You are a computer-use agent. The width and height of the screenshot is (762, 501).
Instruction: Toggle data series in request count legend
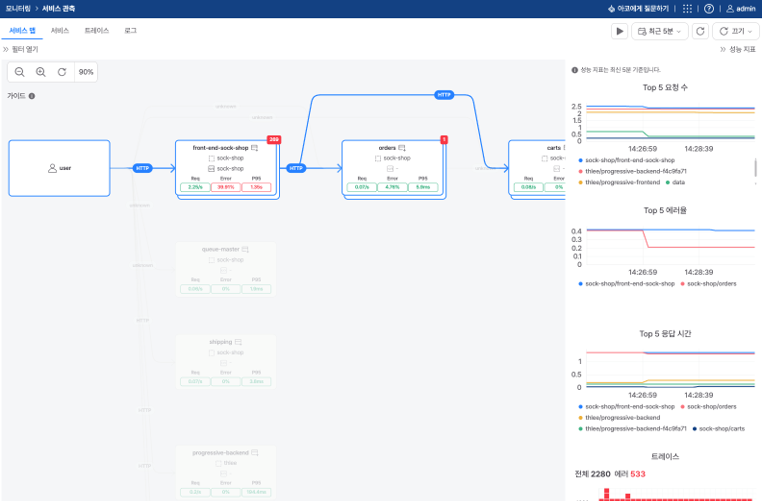(x=675, y=182)
